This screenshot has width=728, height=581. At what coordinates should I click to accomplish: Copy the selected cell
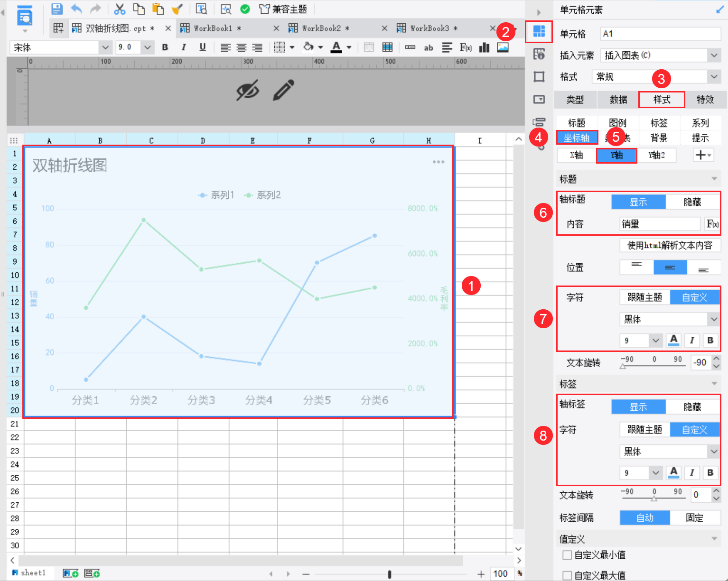[139, 9]
